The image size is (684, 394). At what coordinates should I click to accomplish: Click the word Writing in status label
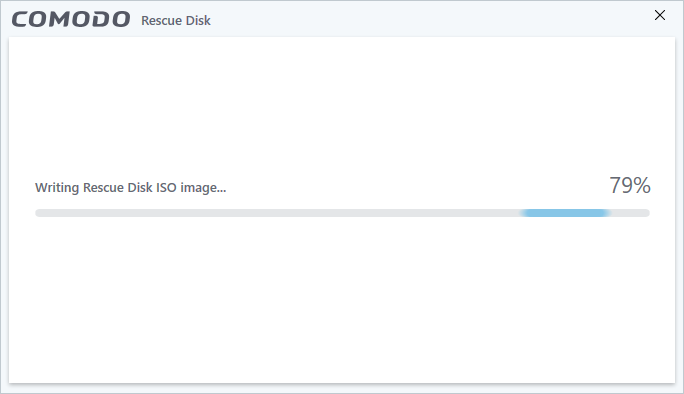pos(57,188)
